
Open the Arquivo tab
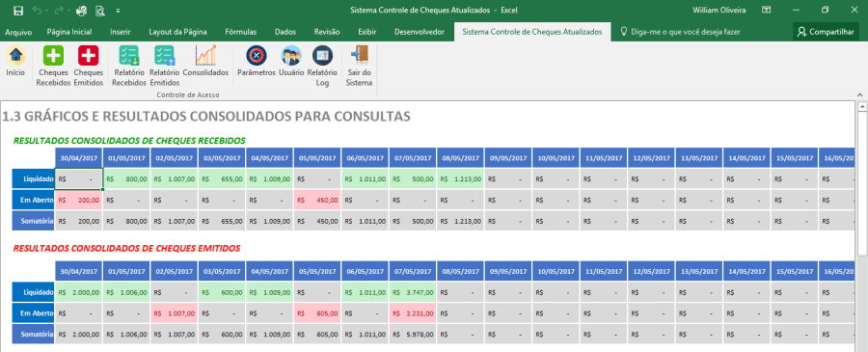[x=18, y=32]
